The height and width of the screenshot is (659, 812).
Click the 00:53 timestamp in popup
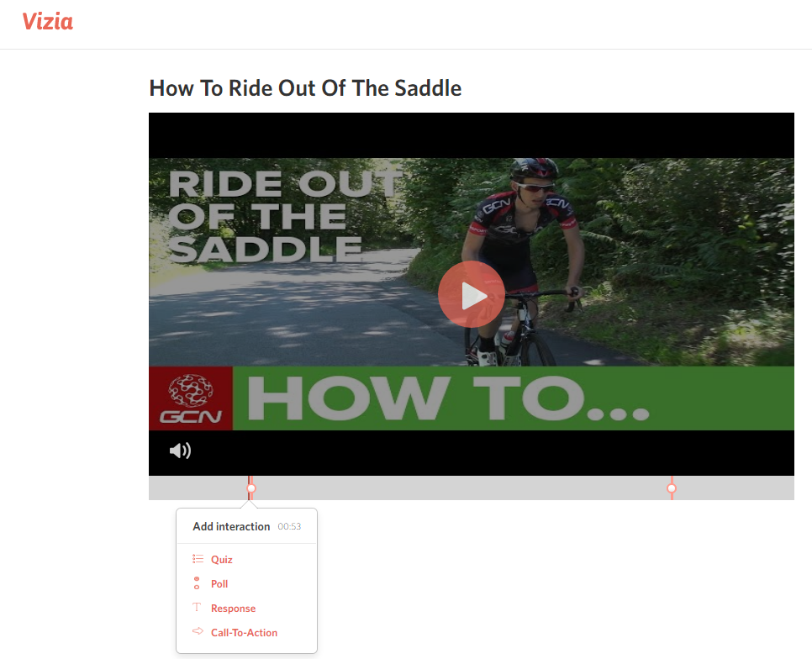pyautogui.click(x=289, y=526)
